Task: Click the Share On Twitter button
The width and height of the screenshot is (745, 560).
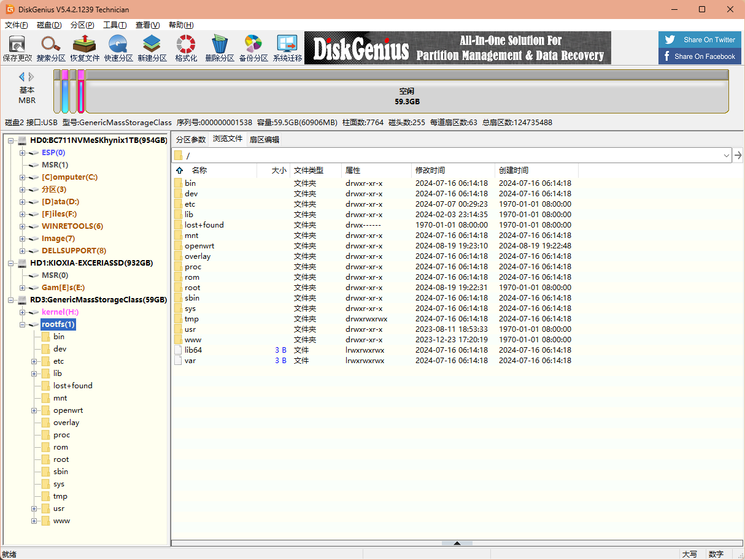Action: coord(700,40)
